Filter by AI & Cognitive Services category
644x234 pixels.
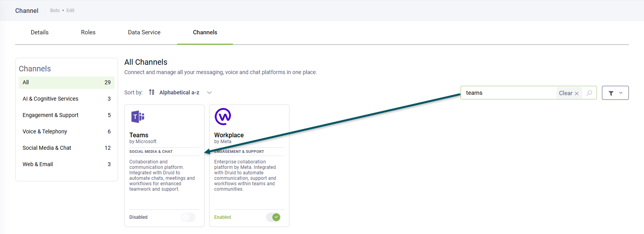(51, 99)
